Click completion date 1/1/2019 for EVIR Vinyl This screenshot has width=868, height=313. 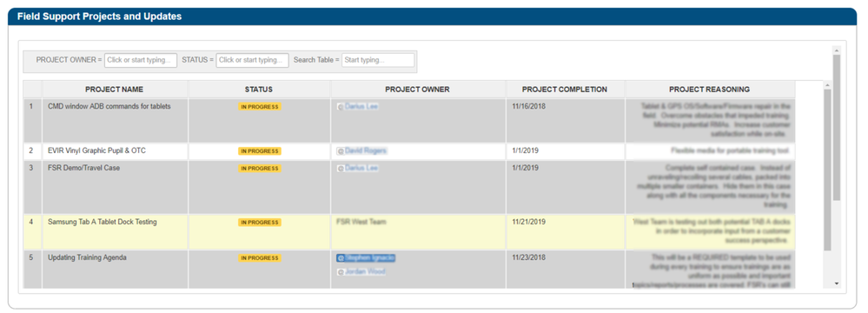point(526,150)
